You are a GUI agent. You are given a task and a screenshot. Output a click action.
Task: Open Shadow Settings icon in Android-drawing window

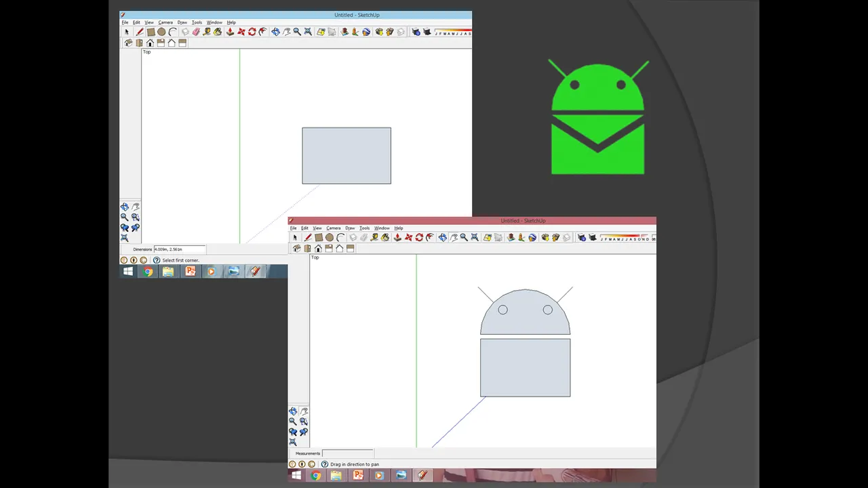(x=581, y=237)
